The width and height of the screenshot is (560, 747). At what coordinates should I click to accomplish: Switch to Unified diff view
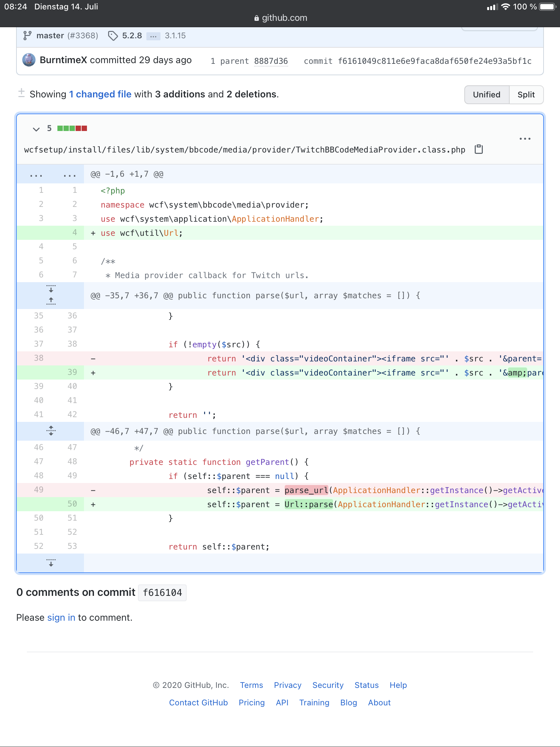pos(486,95)
